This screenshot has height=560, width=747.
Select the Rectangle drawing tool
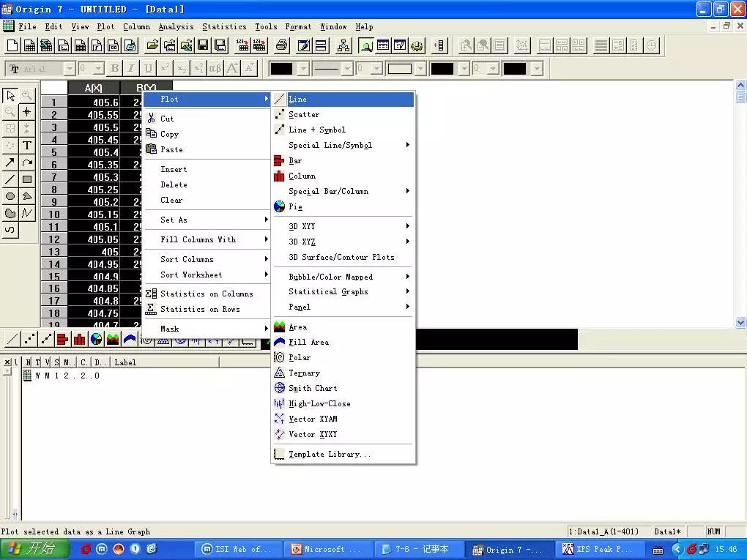point(27,179)
